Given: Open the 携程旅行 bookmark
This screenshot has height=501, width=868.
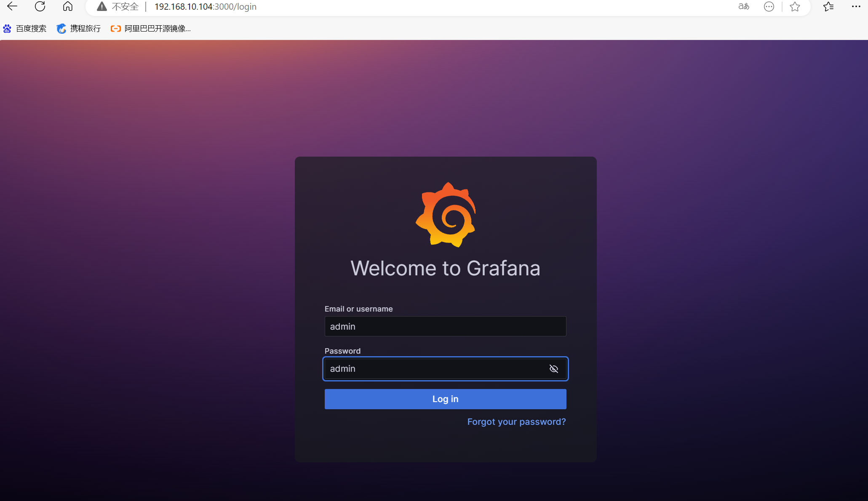Looking at the screenshot, I should (x=79, y=28).
